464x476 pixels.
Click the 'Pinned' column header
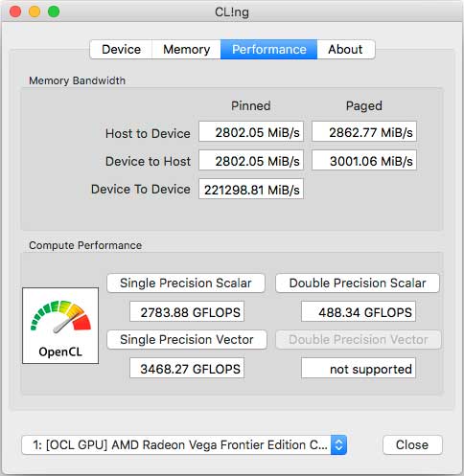(251, 105)
